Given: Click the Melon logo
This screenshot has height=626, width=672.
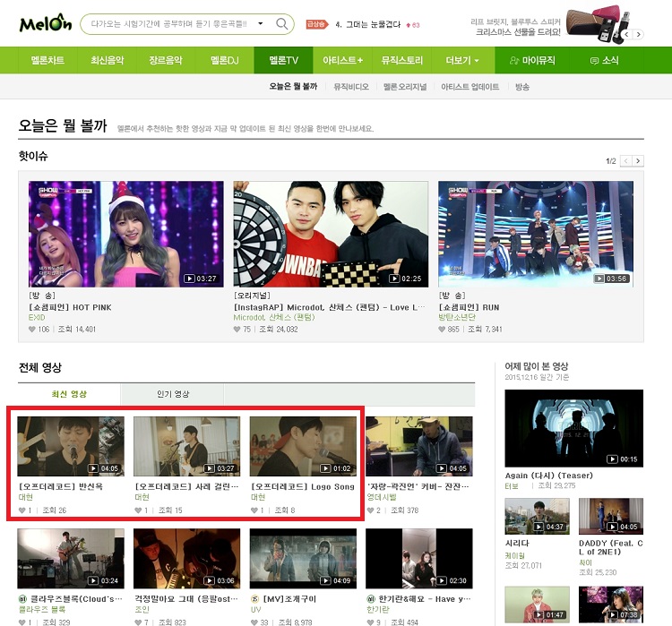Looking at the screenshot, I should tap(46, 23).
